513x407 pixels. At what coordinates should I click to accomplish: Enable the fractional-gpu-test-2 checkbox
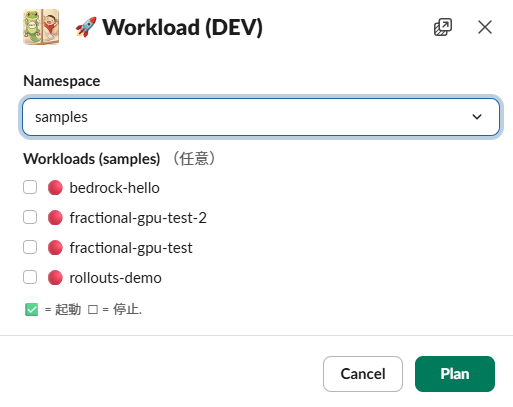point(30,217)
